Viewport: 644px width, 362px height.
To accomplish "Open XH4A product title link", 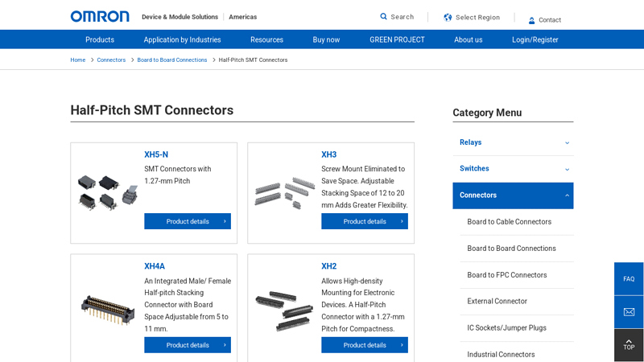I will click(155, 266).
